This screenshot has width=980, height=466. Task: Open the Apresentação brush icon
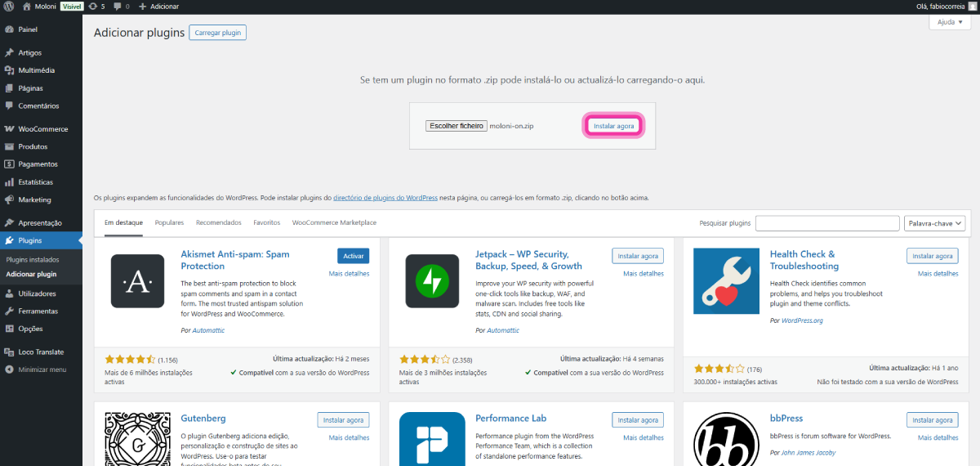point(9,222)
